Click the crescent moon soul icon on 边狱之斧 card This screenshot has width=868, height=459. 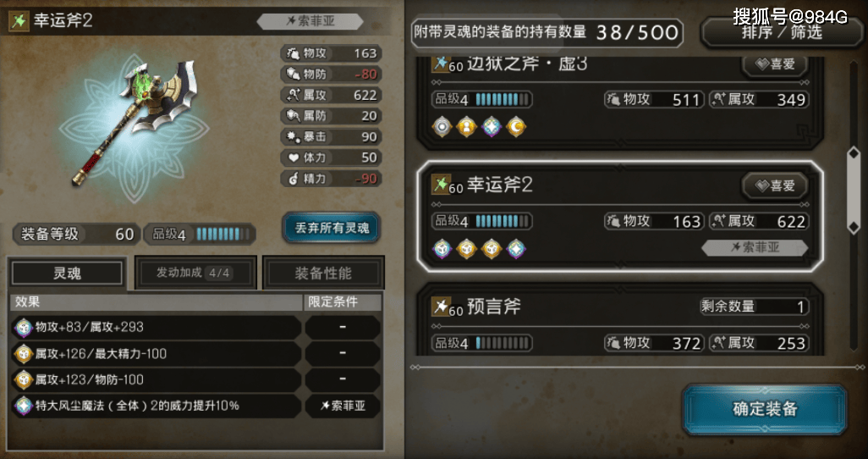point(516,127)
